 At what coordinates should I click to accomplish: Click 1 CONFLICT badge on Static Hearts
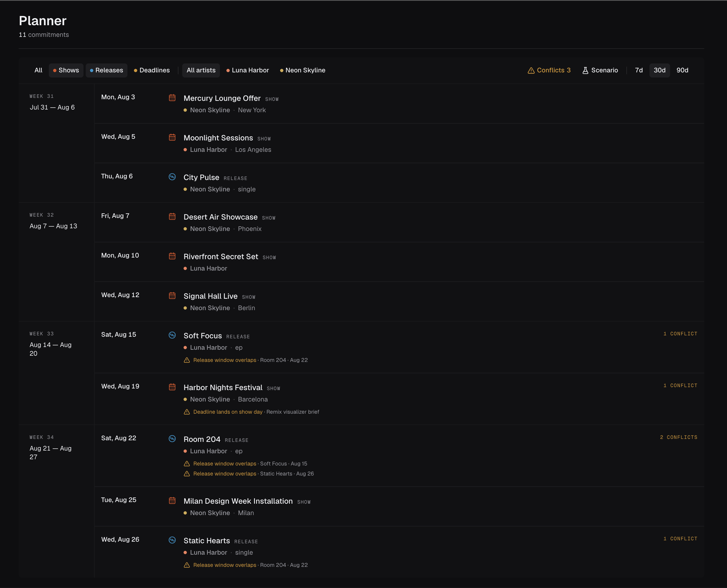pyautogui.click(x=680, y=539)
